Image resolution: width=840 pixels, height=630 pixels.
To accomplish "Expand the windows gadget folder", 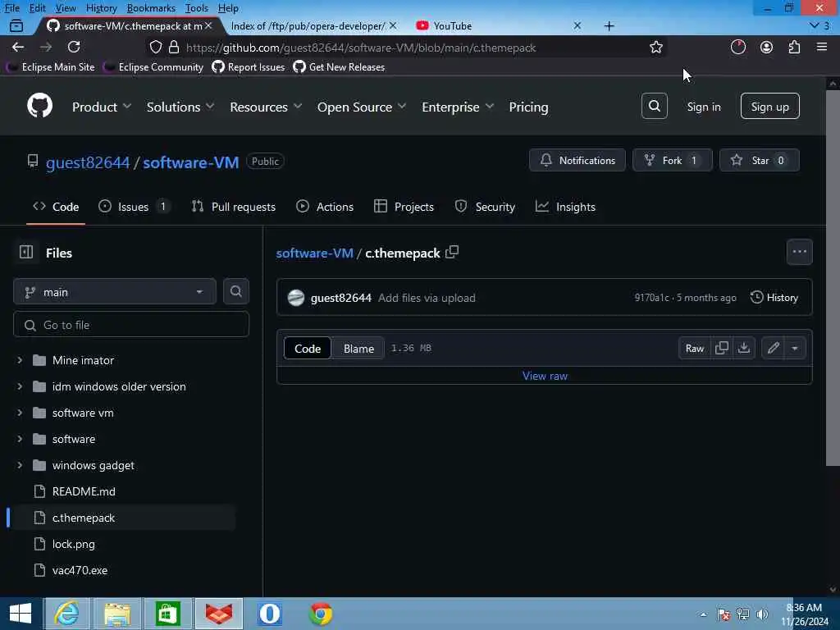I will [x=20, y=465].
